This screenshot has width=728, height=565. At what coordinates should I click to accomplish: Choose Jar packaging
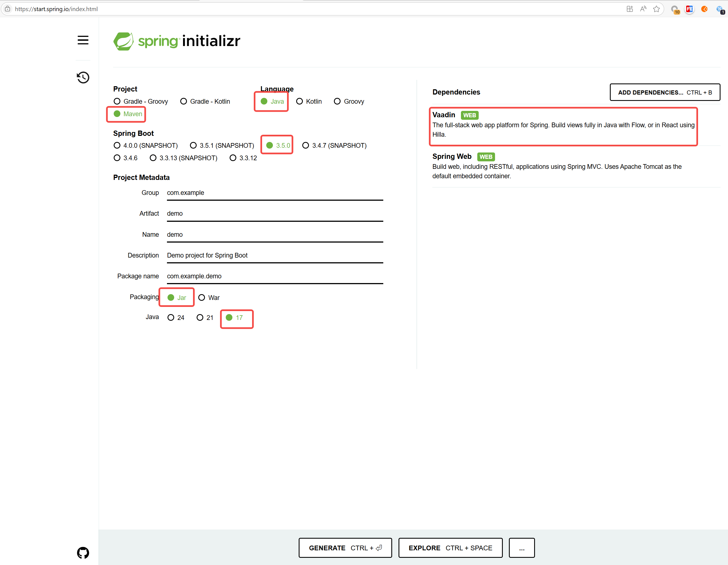[x=177, y=297]
